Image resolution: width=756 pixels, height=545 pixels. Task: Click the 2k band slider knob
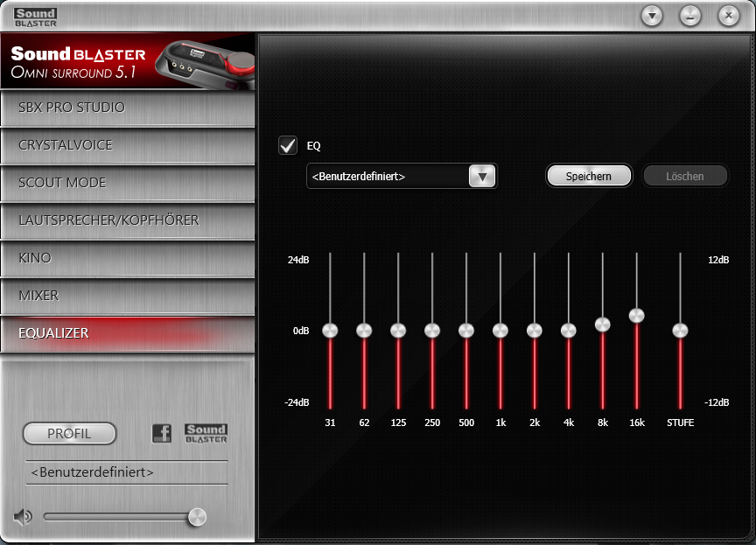(535, 331)
